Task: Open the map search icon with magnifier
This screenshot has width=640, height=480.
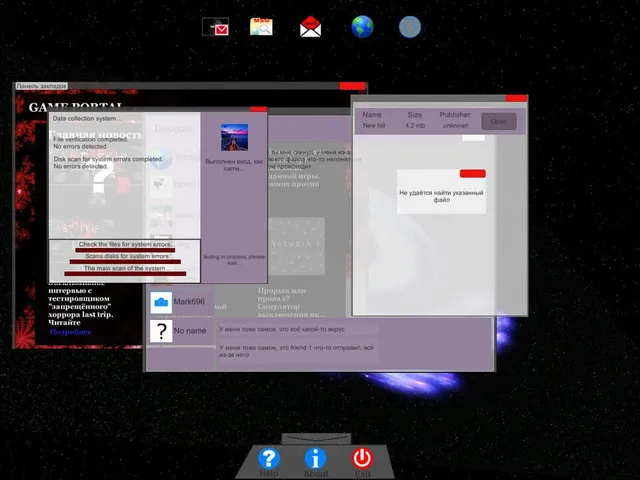Action: [261, 27]
